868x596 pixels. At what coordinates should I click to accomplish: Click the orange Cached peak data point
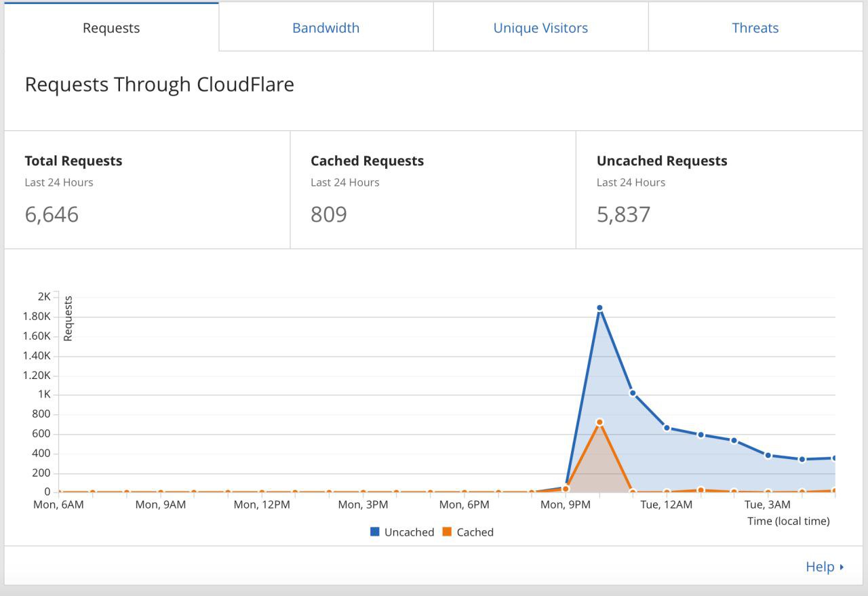pos(599,422)
